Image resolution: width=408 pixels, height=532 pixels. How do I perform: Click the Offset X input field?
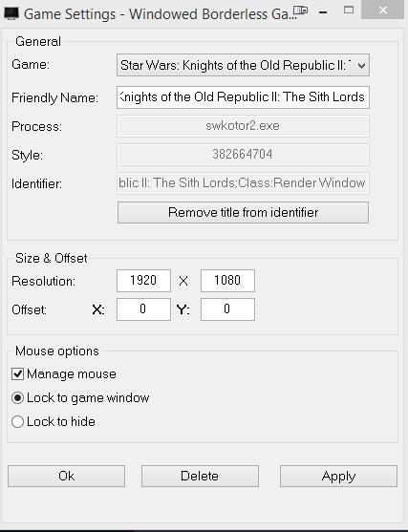click(143, 309)
